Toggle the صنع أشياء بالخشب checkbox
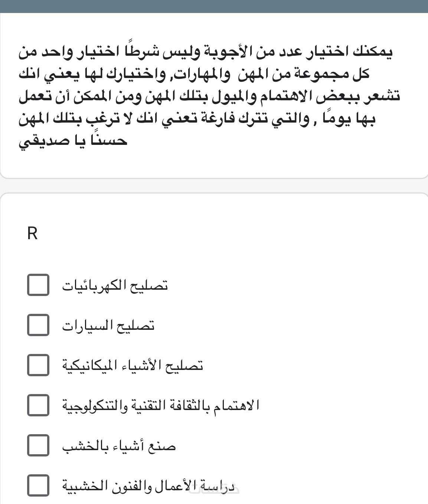Image resolution: width=428 pixels, height=504 pixels. coord(38,445)
